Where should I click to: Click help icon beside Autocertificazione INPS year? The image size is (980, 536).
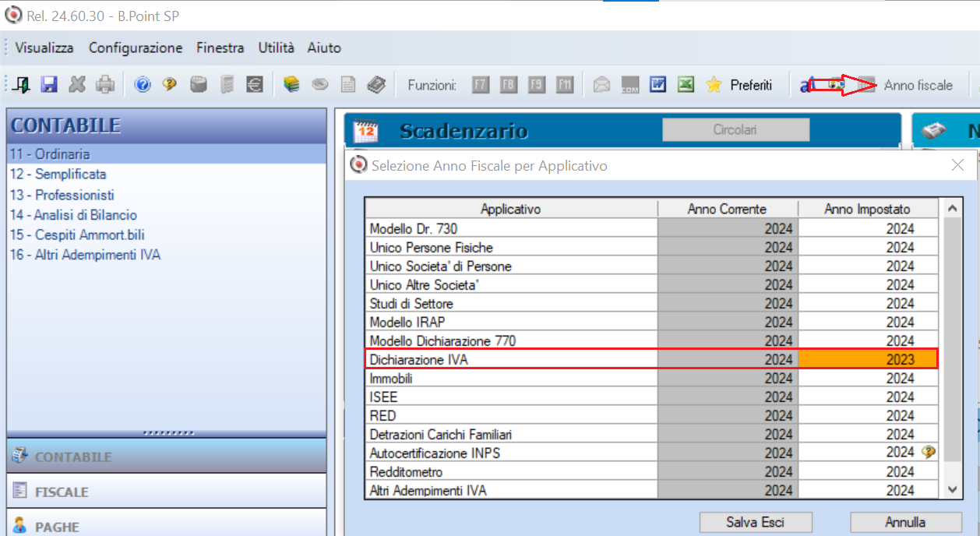click(928, 452)
